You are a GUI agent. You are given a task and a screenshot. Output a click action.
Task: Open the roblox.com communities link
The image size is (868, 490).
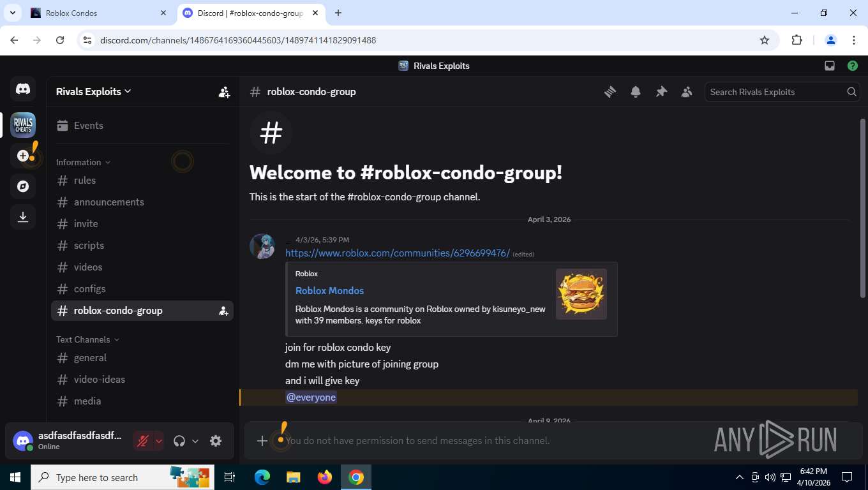[398, 253]
